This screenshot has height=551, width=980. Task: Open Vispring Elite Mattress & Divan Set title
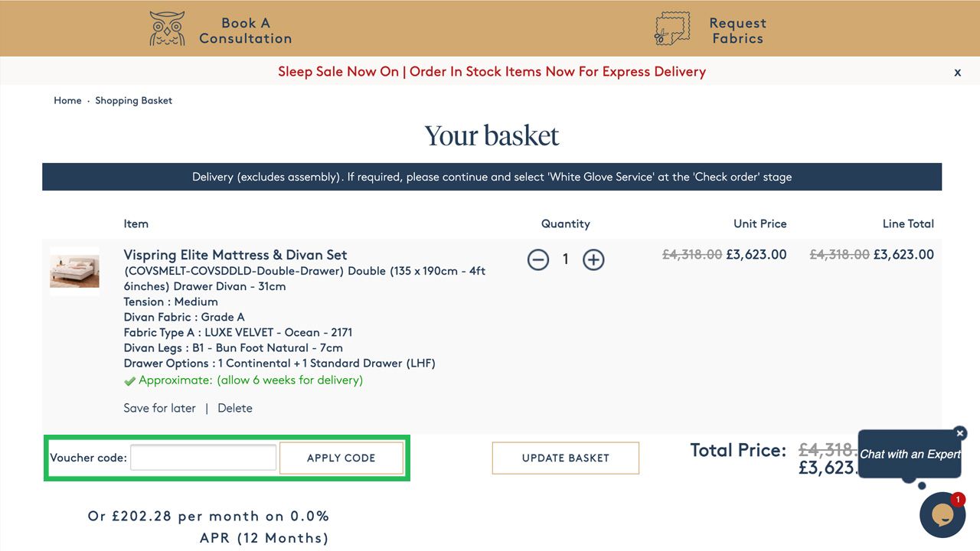(x=235, y=255)
